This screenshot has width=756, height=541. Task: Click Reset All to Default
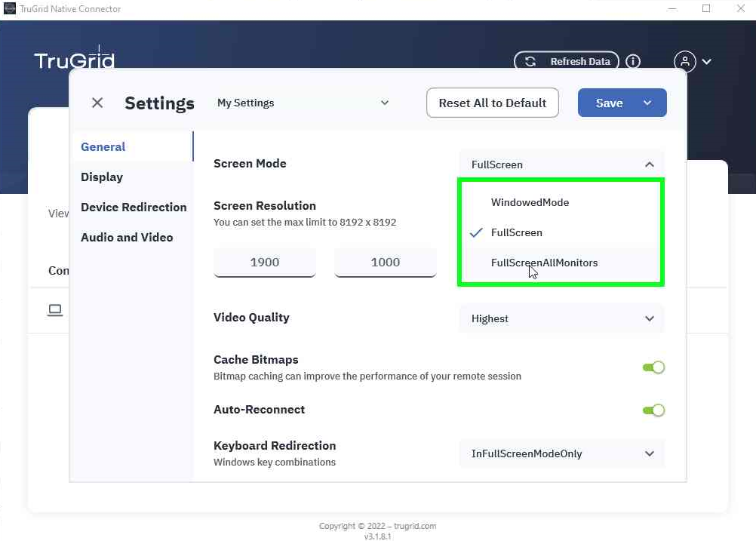pos(492,103)
